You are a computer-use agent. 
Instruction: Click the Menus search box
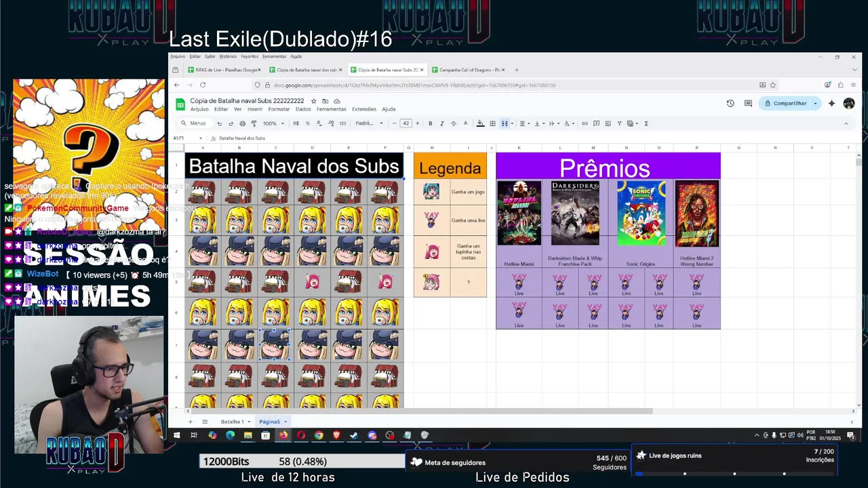pyautogui.click(x=194, y=123)
